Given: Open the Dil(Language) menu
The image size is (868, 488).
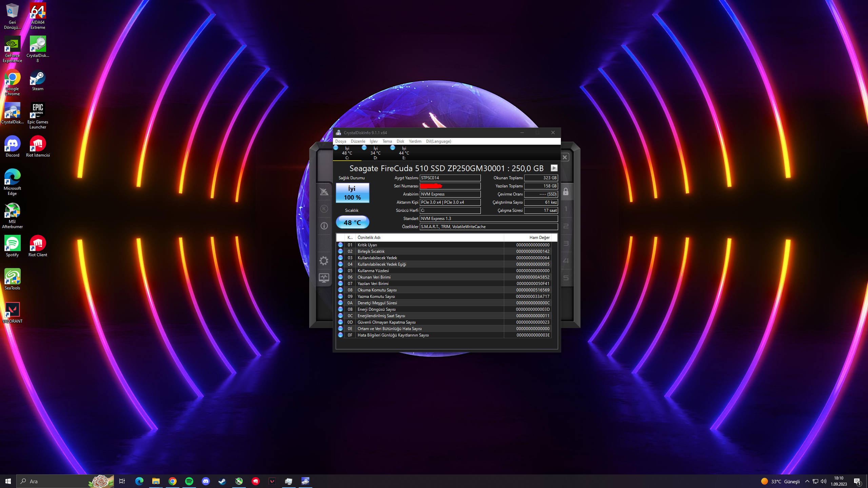Looking at the screenshot, I should tap(439, 141).
